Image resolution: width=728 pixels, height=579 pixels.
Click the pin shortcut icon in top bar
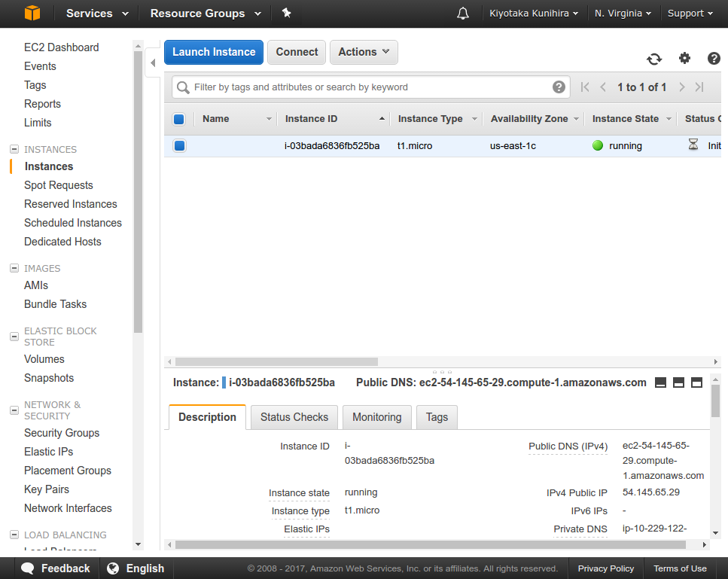pos(287,13)
